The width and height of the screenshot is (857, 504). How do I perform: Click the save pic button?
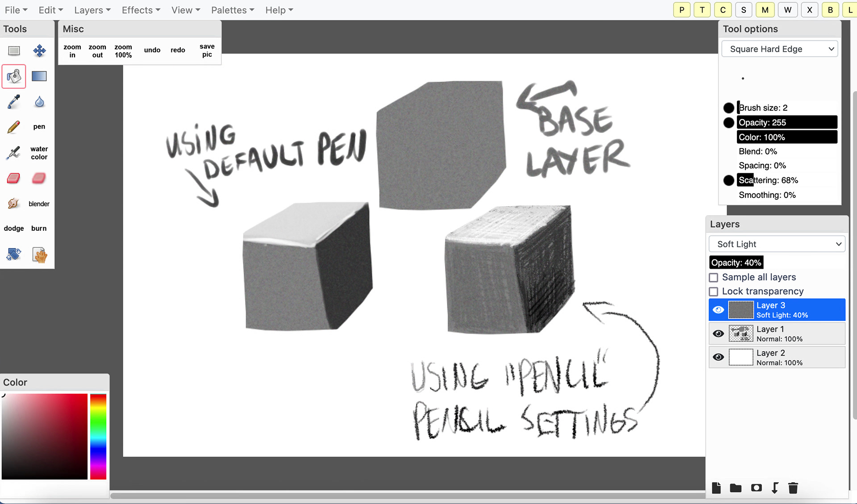pos(207,50)
